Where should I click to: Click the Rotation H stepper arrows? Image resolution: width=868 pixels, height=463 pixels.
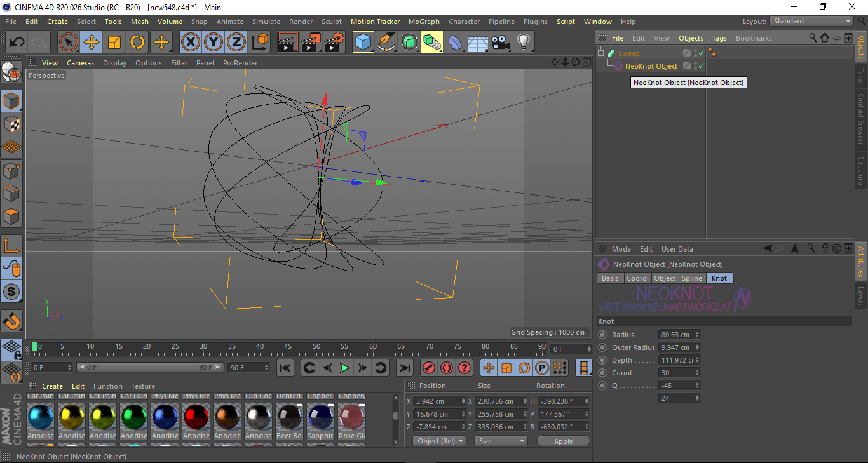point(587,401)
